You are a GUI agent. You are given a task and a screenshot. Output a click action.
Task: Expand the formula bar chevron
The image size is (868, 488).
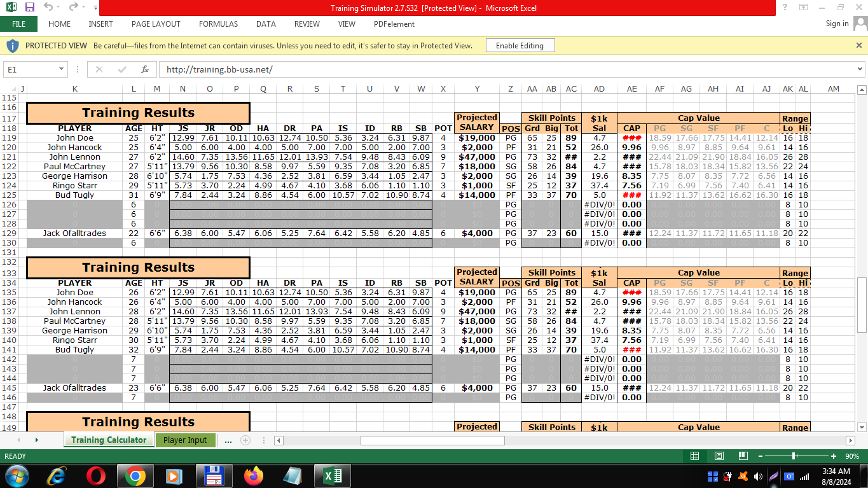(x=860, y=69)
